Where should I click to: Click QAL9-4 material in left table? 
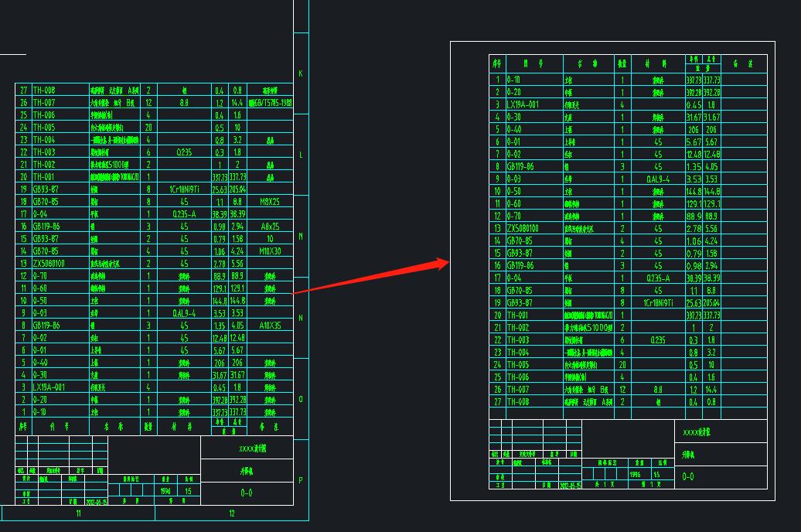pos(185,313)
